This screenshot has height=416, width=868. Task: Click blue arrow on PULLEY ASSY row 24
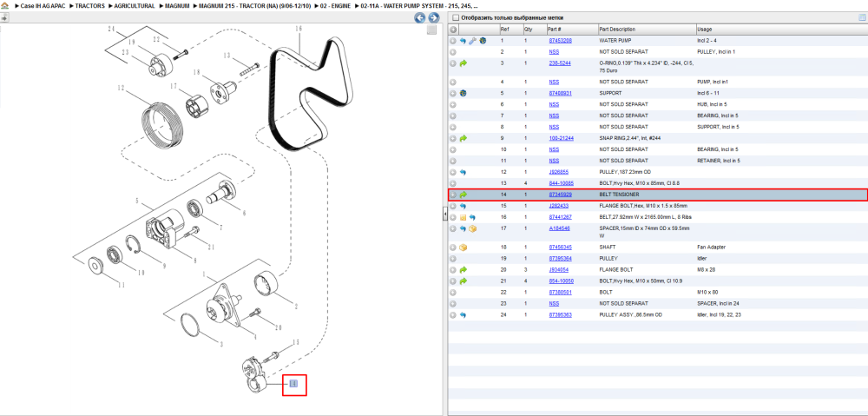click(464, 315)
